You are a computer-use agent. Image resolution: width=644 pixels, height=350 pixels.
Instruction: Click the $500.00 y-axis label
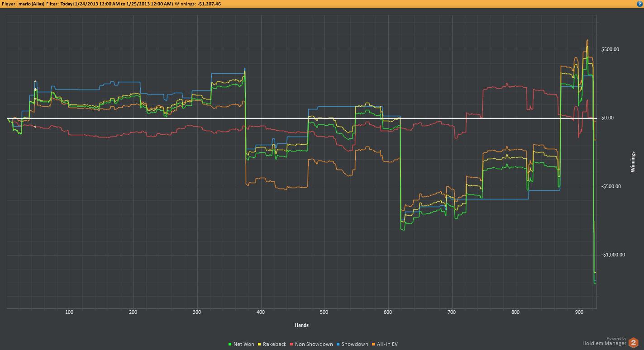click(x=610, y=49)
